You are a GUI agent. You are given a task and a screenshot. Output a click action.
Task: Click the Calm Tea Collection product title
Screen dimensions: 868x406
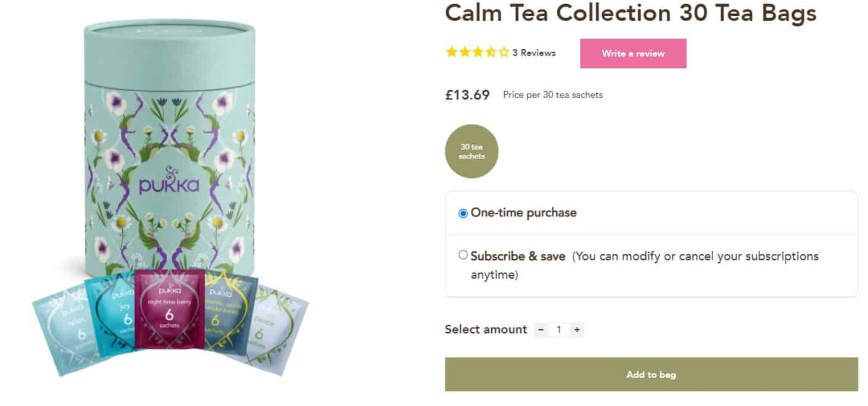[x=630, y=13]
